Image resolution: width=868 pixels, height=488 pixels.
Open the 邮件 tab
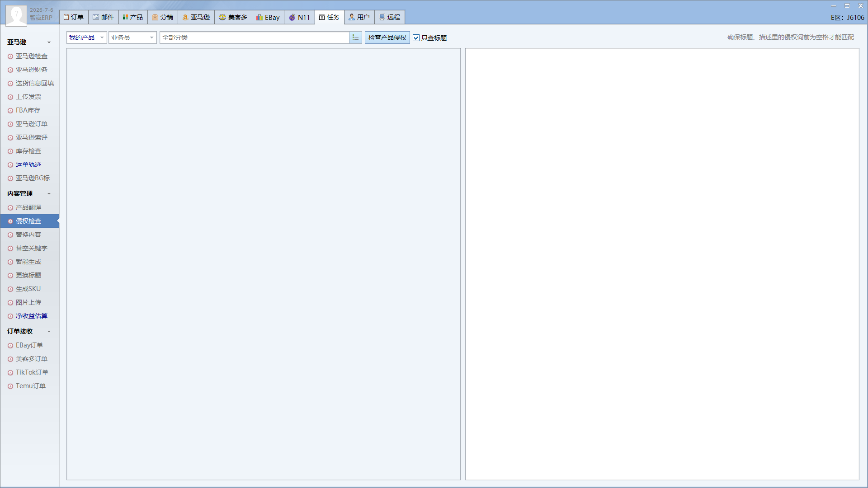pyautogui.click(x=104, y=17)
